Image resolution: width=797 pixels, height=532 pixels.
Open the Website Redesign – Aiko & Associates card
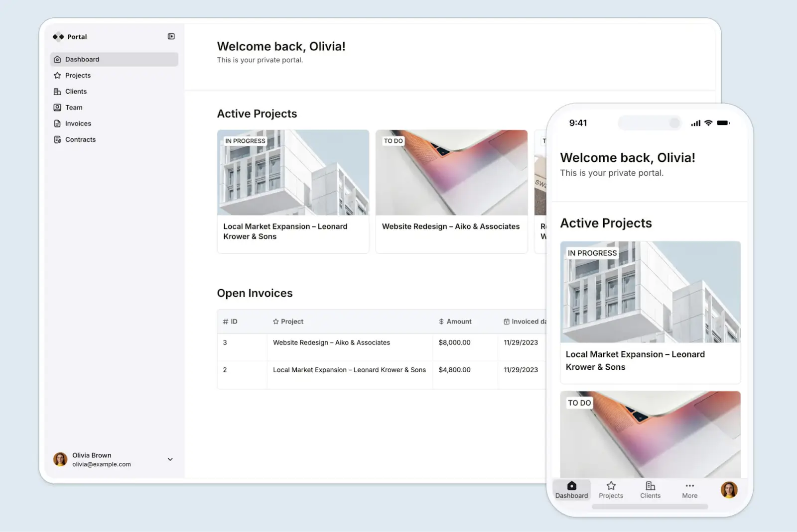tap(451, 191)
